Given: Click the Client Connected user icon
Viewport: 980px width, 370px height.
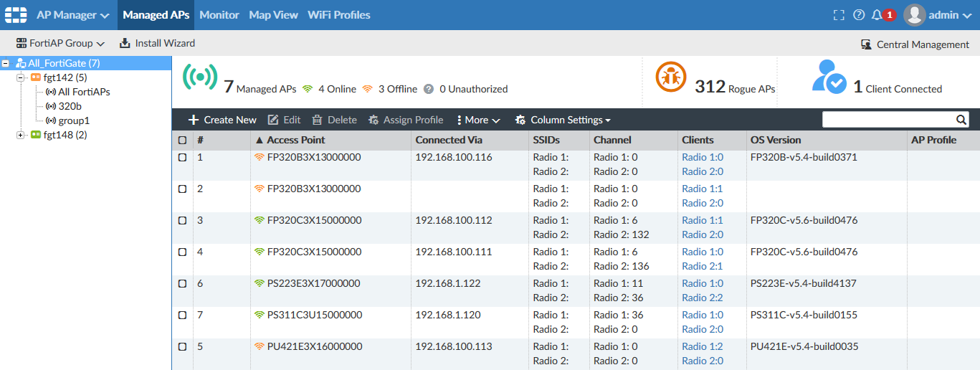Looking at the screenshot, I should 829,76.
